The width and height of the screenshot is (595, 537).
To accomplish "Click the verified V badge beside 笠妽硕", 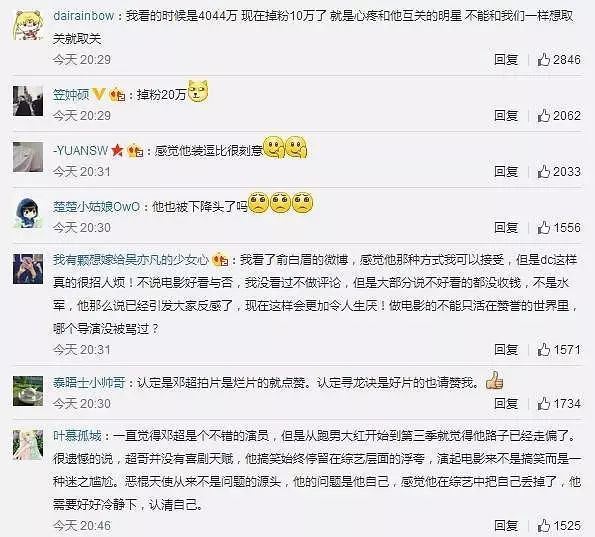I will click(x=99, y=94).
